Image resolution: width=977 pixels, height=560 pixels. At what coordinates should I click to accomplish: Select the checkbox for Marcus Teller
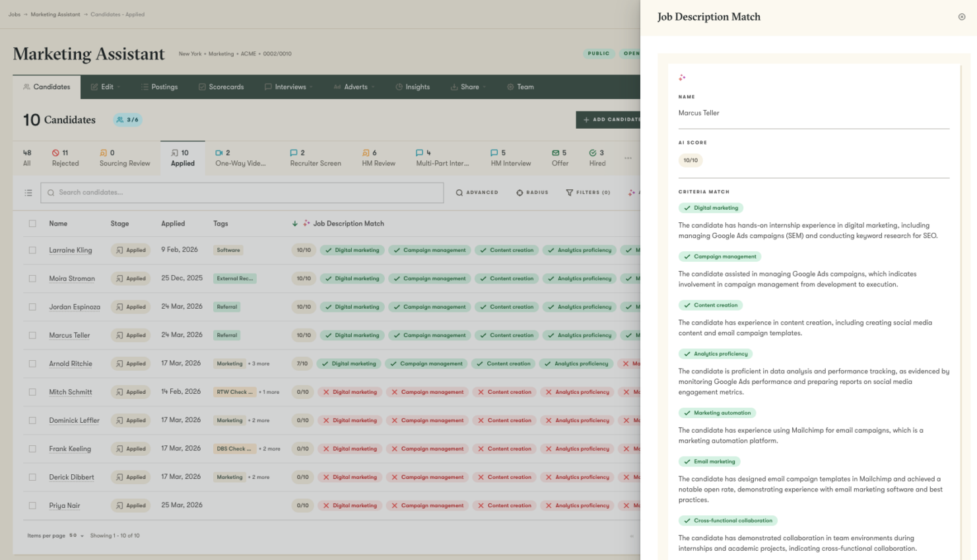tap(31, 335)
